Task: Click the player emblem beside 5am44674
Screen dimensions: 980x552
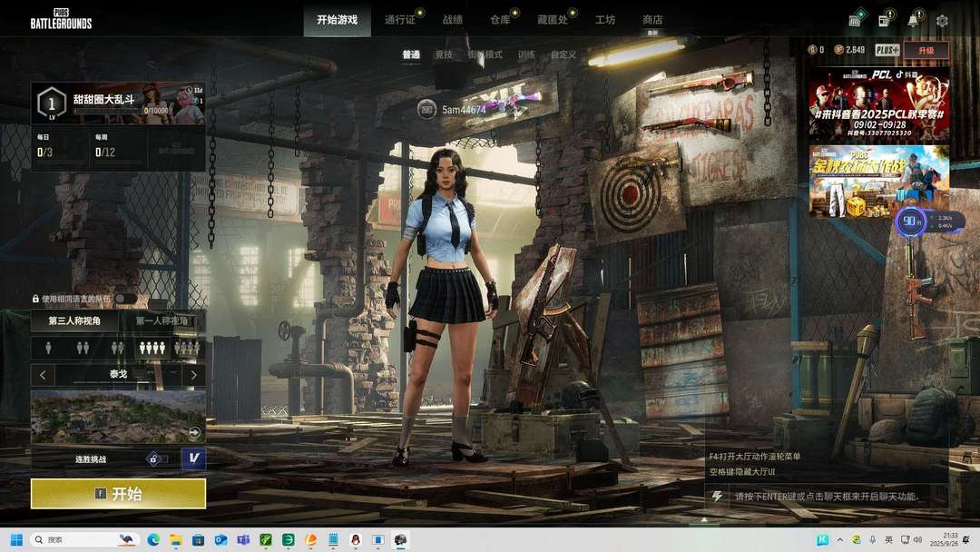Action: tap(426, 109)
